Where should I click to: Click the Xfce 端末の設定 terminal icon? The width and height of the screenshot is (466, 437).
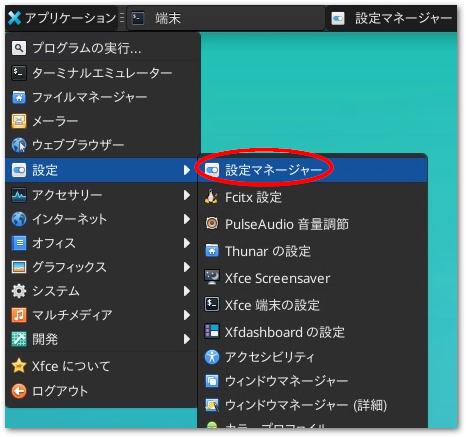[x=212, y=304]
